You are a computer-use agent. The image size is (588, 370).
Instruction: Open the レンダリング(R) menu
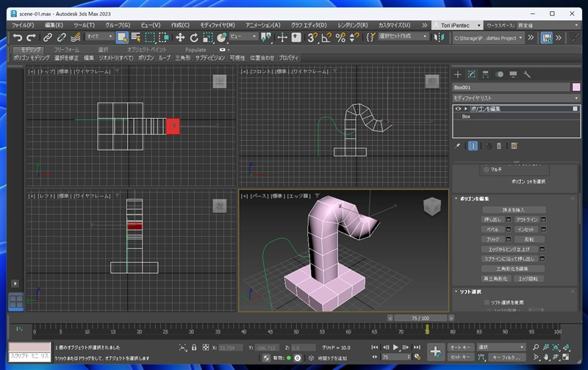(353, 25)
